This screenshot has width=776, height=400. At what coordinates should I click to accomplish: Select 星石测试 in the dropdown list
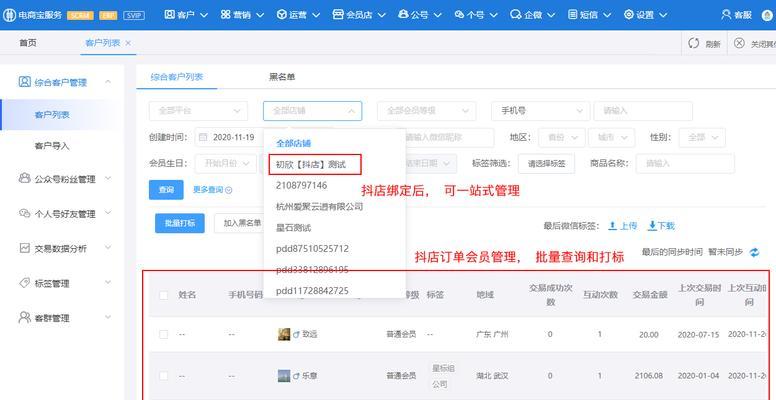point(335,228)
